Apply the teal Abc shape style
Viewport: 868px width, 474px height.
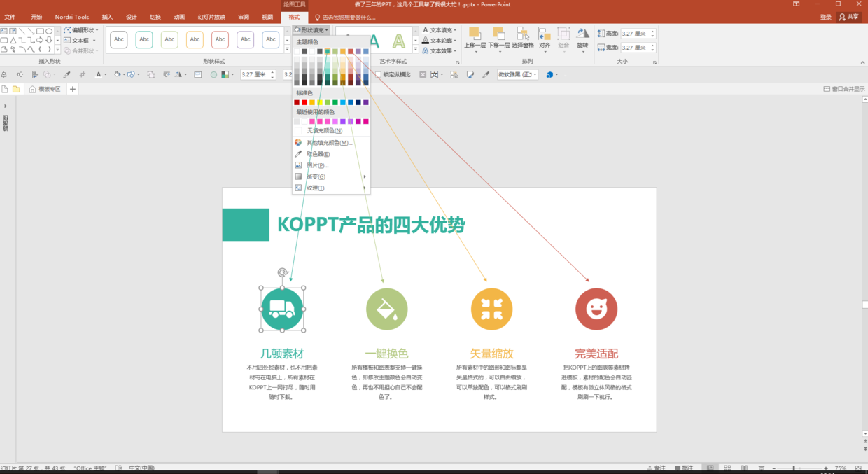click(144, 40)
